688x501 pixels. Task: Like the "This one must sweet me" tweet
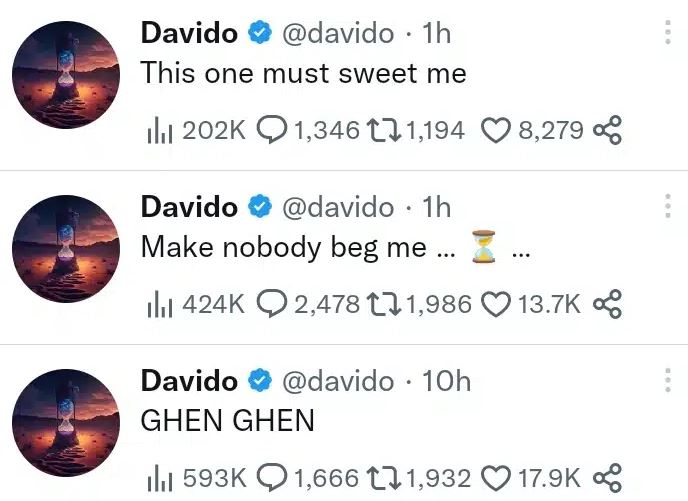[496, 131]
